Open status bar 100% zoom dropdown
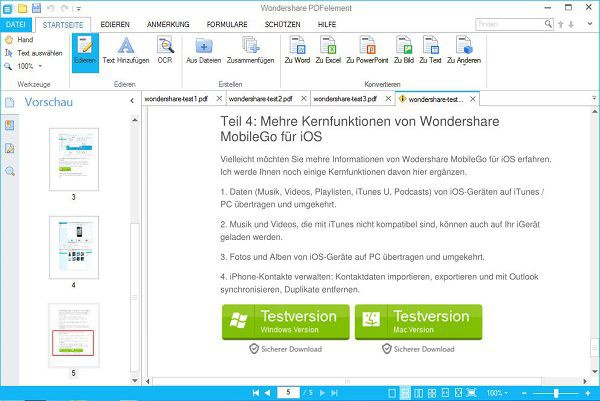600x401 pixels. pos(497,393)
